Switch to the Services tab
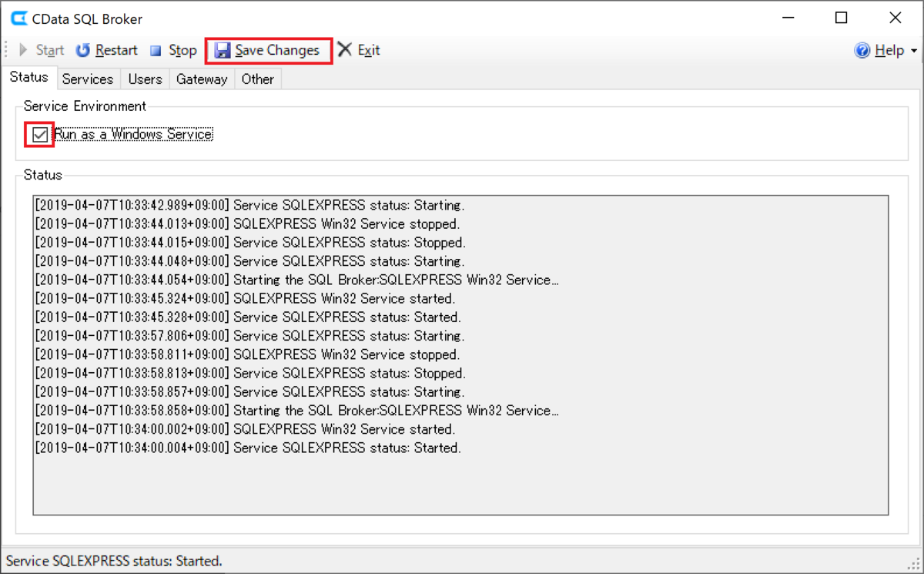Image resolution: width=924 pixels, height=574 pixels. [88, 79]
